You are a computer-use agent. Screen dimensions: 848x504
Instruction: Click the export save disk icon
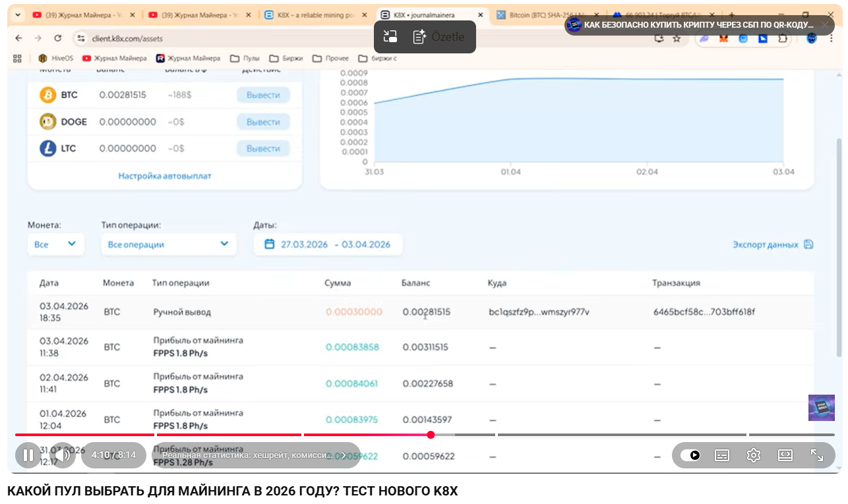(x=808, y=244)
